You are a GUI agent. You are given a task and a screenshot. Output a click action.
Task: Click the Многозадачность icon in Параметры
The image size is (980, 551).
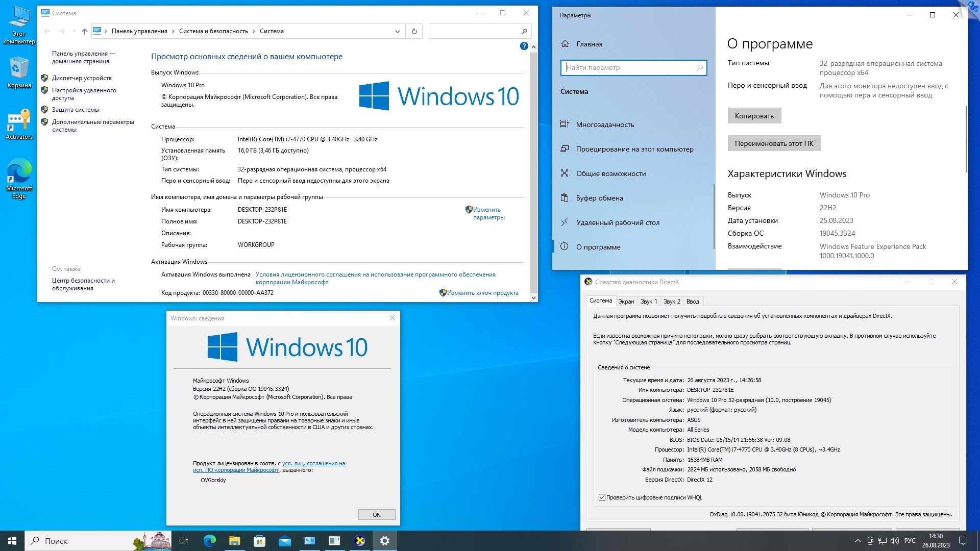(565, 124)
